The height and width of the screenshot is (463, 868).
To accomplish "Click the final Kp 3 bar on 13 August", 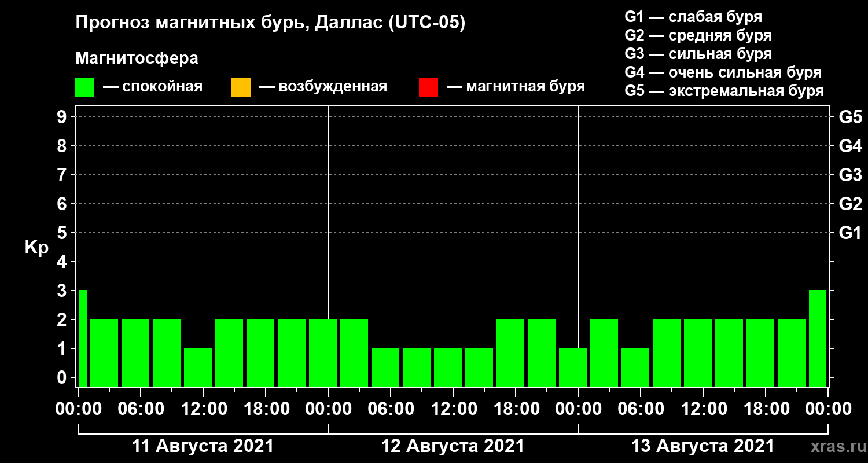I will (x=818, y=338).
